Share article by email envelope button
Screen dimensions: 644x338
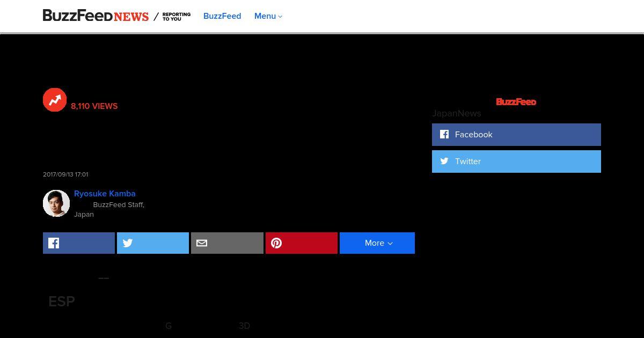pos(227,243)
